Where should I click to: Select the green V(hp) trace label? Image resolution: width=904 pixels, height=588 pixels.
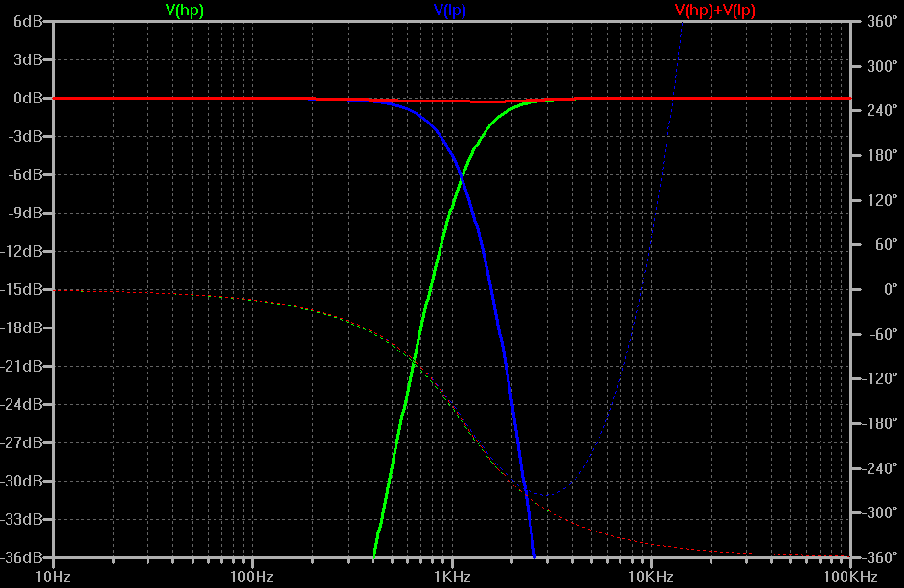pos(185,11)
